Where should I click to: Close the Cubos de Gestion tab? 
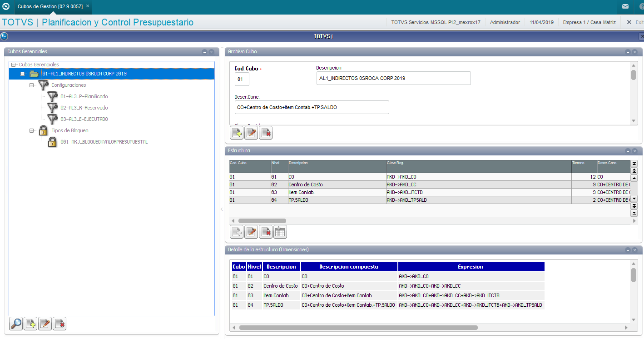[88, 6]
